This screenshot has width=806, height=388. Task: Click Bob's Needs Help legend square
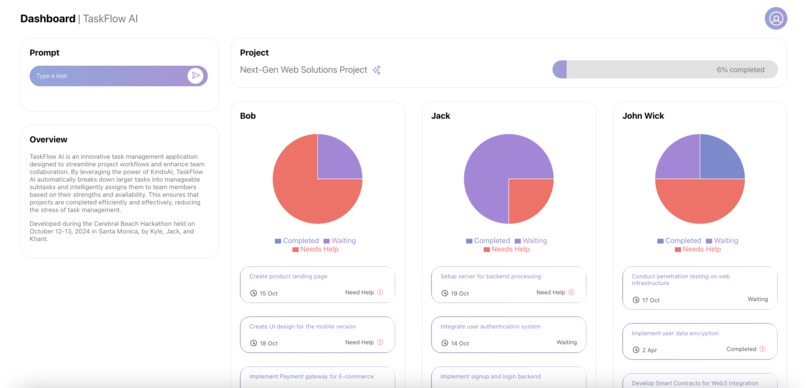[296, 249]
